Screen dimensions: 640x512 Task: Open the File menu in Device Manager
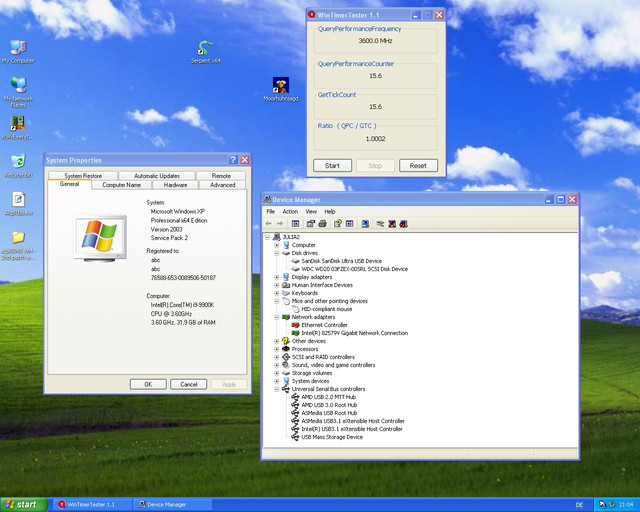[271, 211]
